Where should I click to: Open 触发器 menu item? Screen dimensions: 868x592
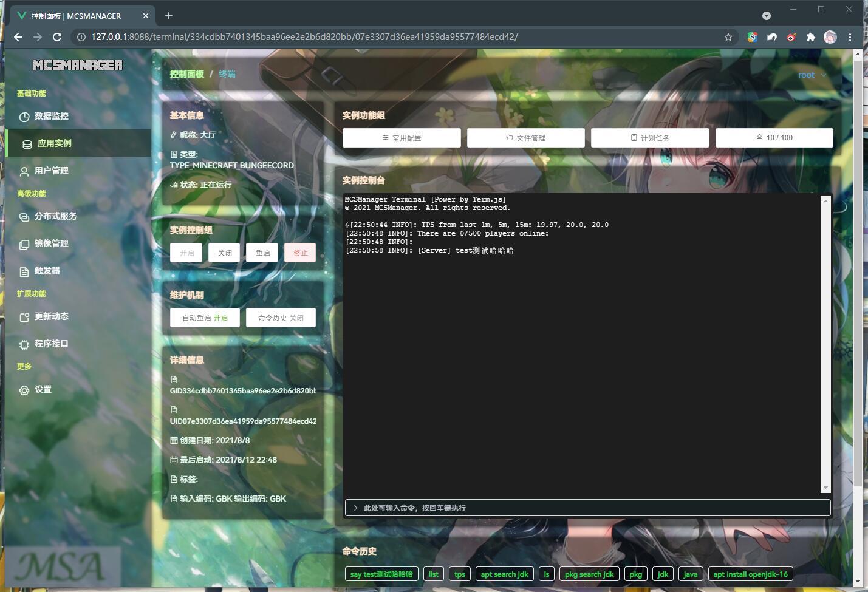coord(78,271)
